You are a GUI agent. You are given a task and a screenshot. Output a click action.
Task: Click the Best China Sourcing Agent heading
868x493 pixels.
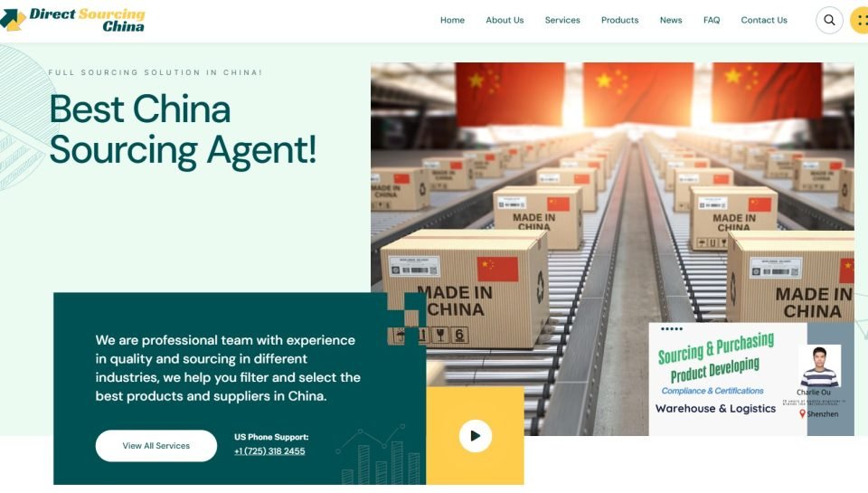pyautogui.click(x=183, y=129)
